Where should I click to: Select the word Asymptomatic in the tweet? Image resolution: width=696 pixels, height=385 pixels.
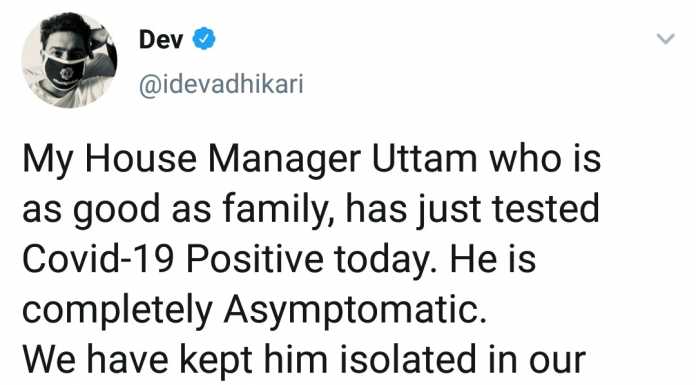pos(354,312)
